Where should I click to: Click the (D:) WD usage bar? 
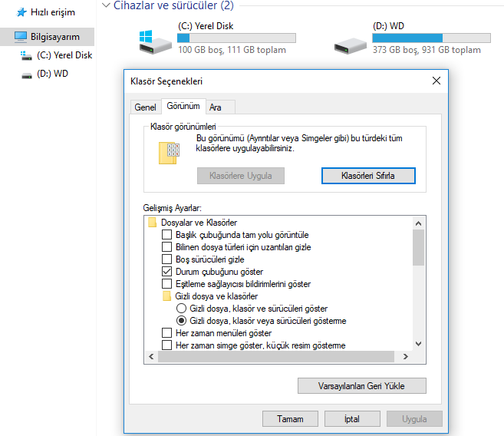pyautogui.click(x=431, y=38)
